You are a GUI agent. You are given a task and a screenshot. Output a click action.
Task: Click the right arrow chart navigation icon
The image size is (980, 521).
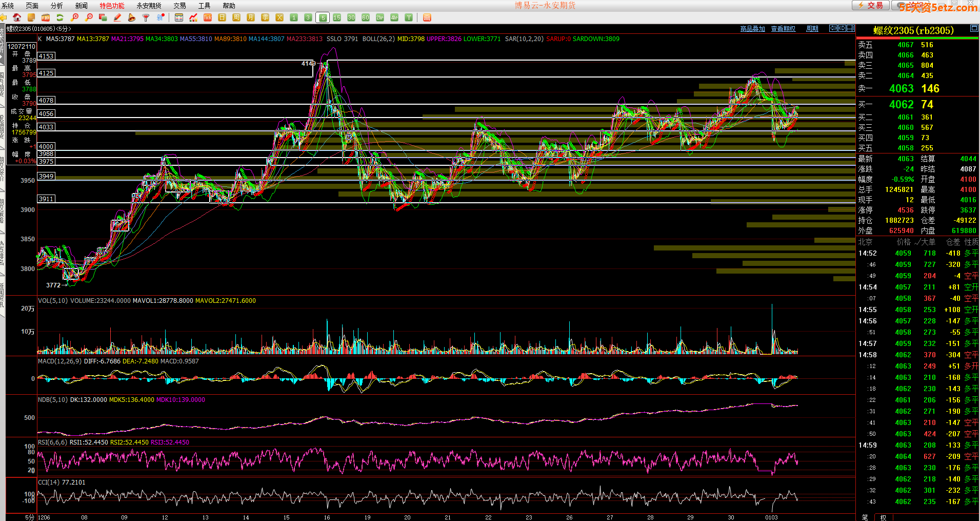842,28
